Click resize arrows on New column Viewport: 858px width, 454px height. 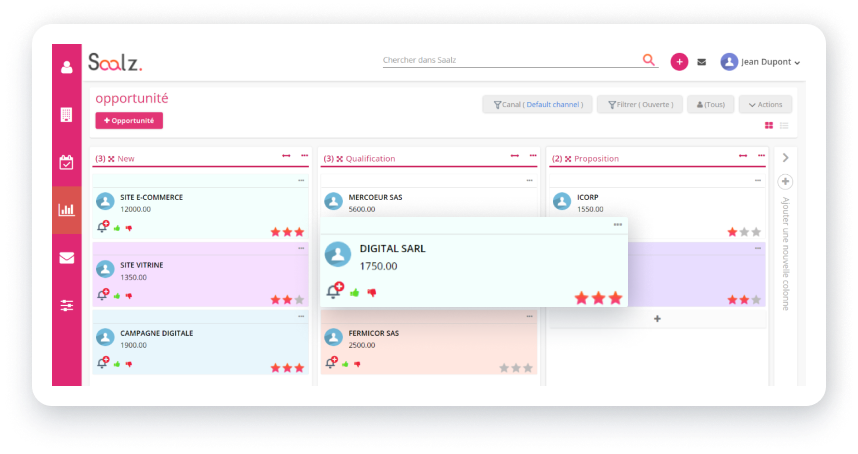tap(286, 156)
